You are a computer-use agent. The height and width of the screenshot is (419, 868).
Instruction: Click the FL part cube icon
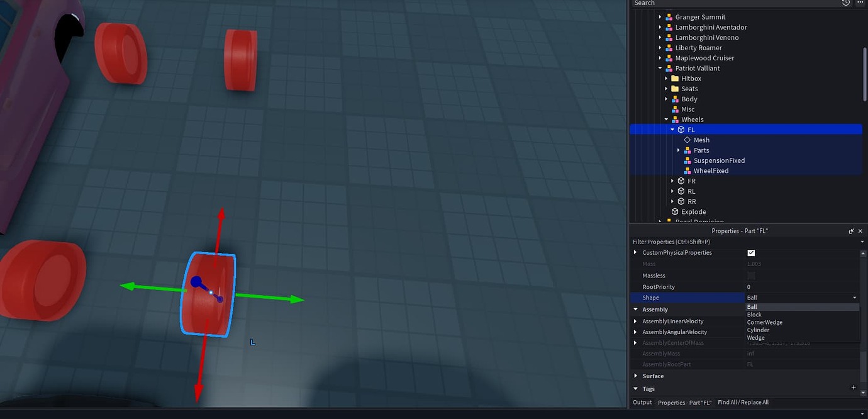[681, 130]
